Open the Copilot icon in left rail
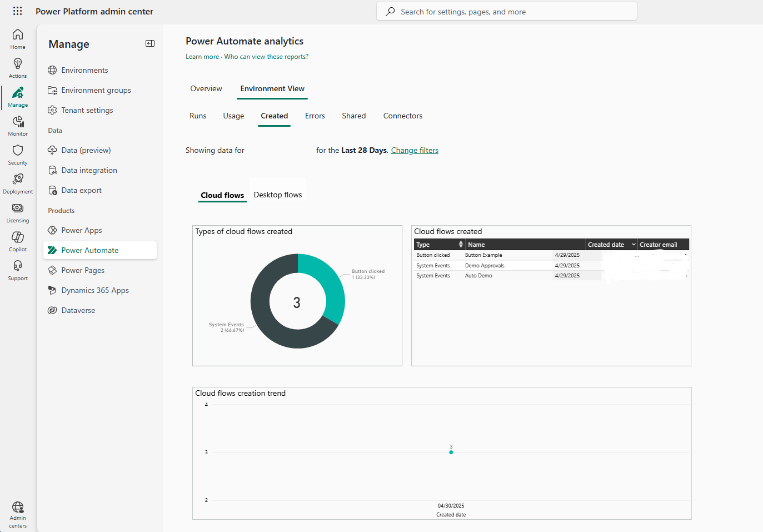Image resolution: width=763 pixels, height=532 pixels. point(17,240)
